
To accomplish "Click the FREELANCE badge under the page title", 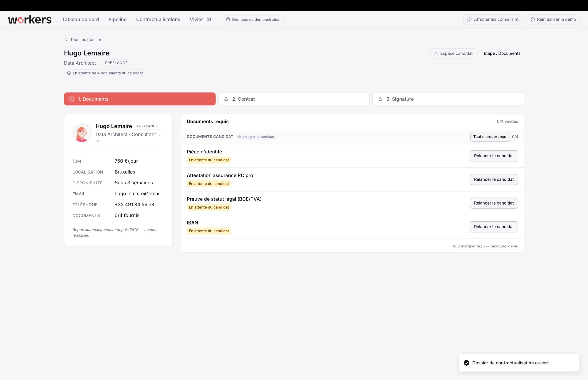I will (116, 63).
